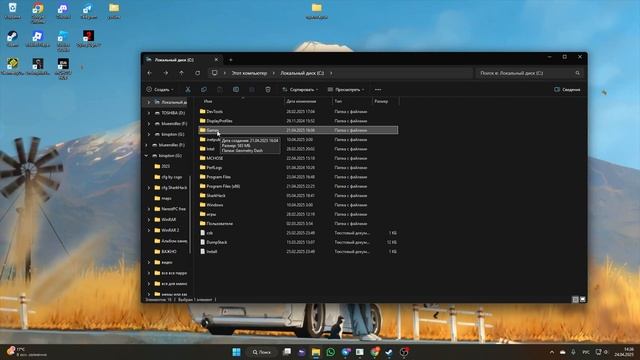Go back with the Explorer back arrow
This screenshot has width=640, height=360.
pos(150,73)
